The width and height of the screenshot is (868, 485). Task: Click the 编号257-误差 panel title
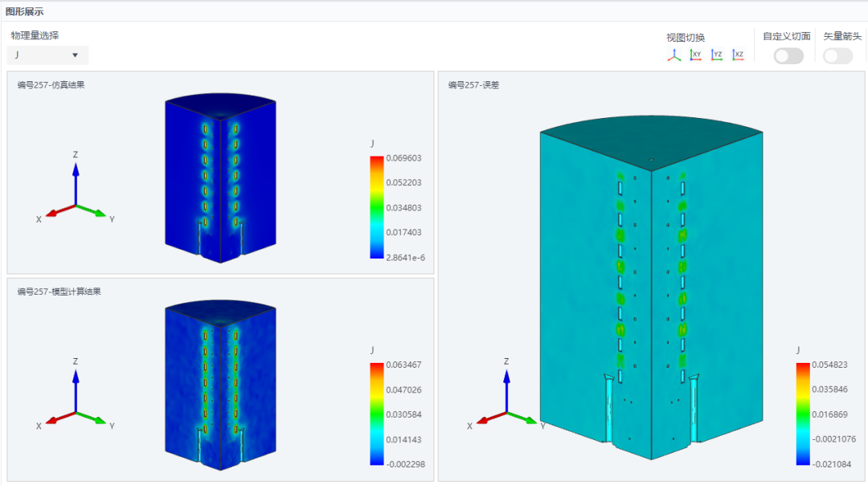(474, 84)
